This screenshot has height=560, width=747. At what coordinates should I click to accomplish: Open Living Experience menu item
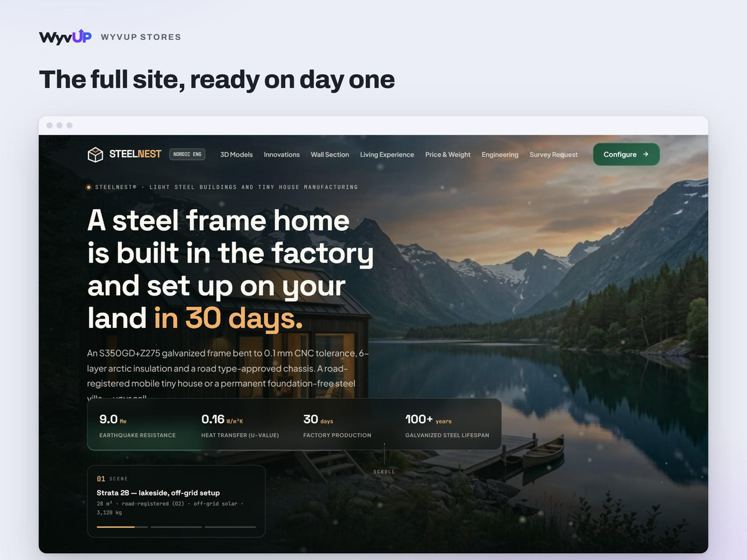coord(387,154)
